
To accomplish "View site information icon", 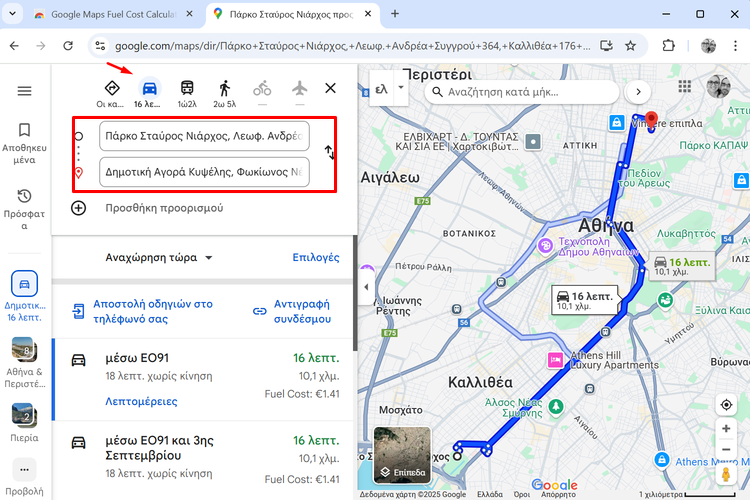I will click(100, 45).
